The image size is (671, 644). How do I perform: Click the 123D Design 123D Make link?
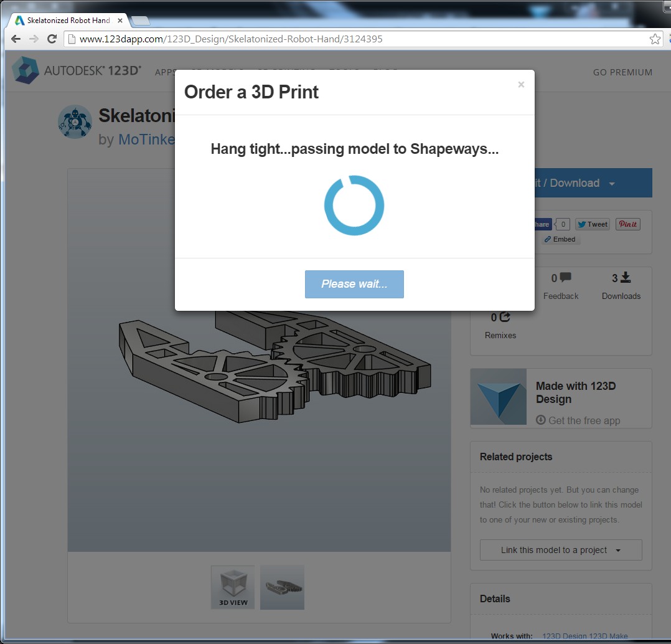(584, 636)
